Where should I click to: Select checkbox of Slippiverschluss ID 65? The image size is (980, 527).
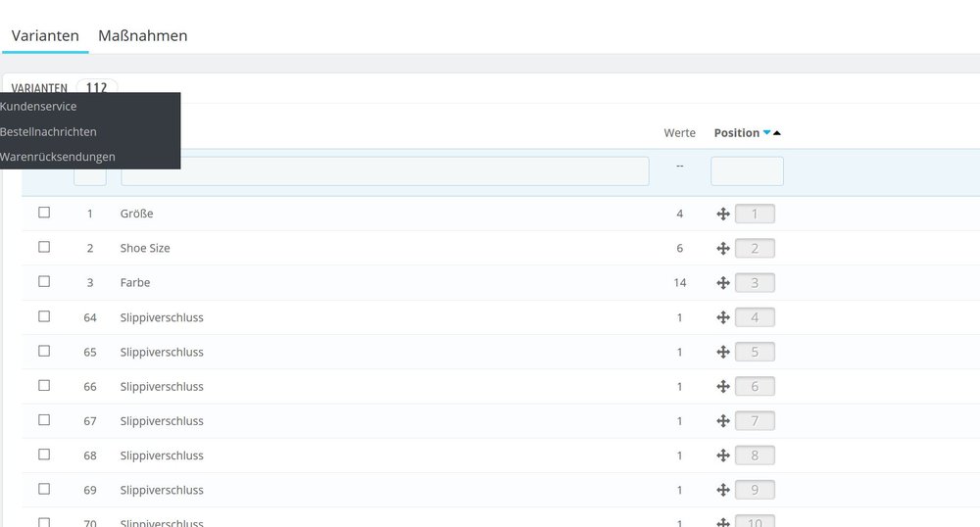(44, 351)
